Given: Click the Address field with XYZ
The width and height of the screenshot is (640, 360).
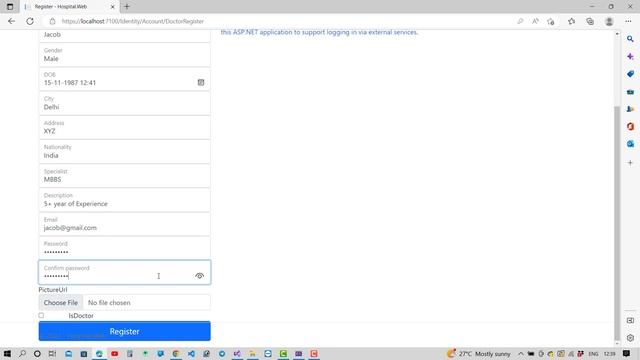Looking at the screenshot, I should tap(124, 127).
